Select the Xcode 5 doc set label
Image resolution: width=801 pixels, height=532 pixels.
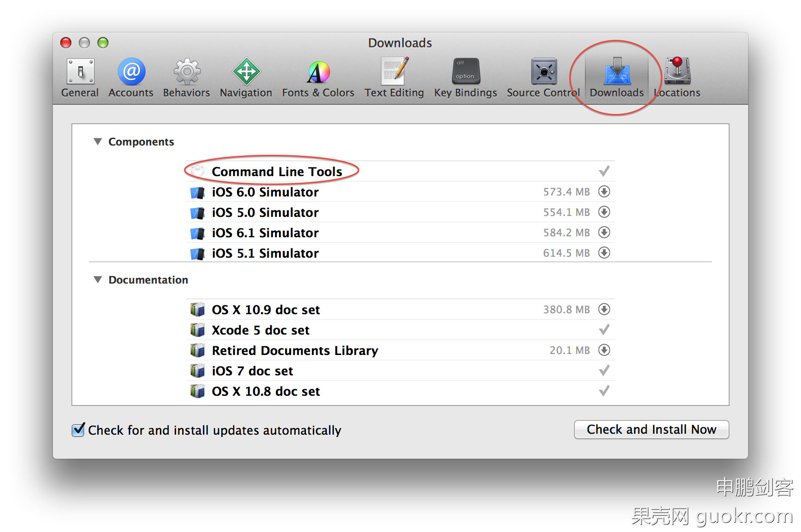click(261, 330)
